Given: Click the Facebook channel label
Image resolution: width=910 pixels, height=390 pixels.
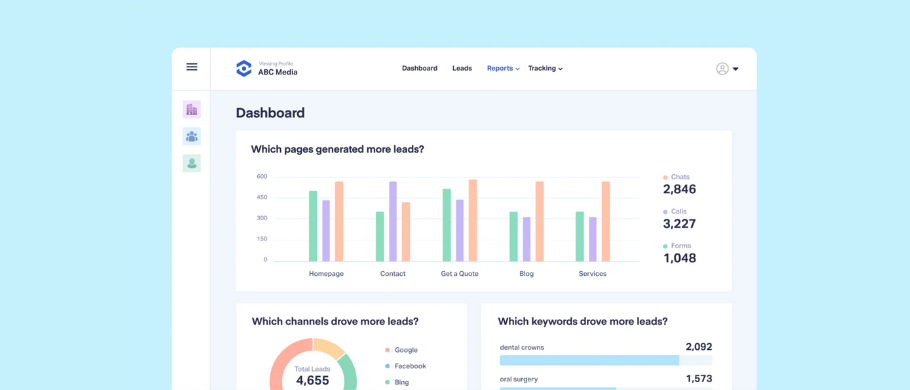Looking at the screenshot, I should point(410,366).
